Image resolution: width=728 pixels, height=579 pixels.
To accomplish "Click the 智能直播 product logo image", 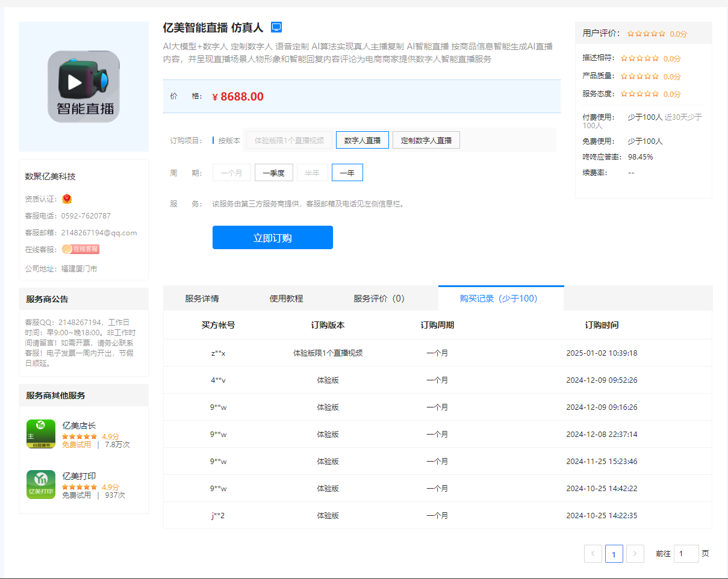I will (x=84, y=87).
